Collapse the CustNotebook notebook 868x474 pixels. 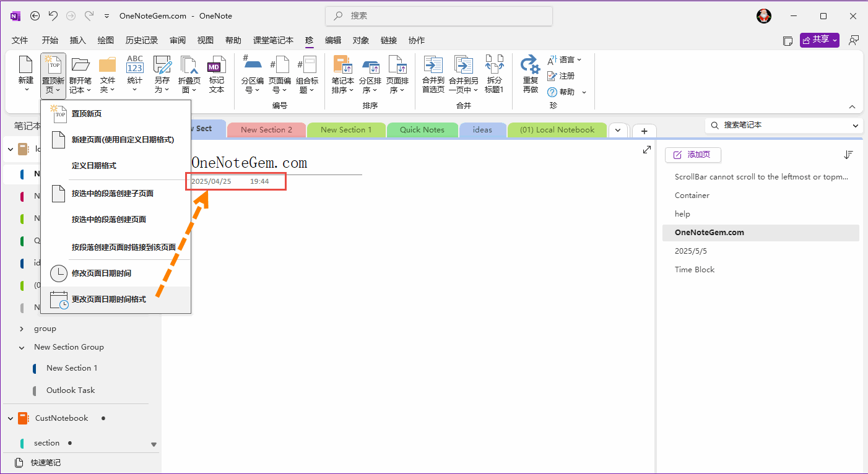10,418
